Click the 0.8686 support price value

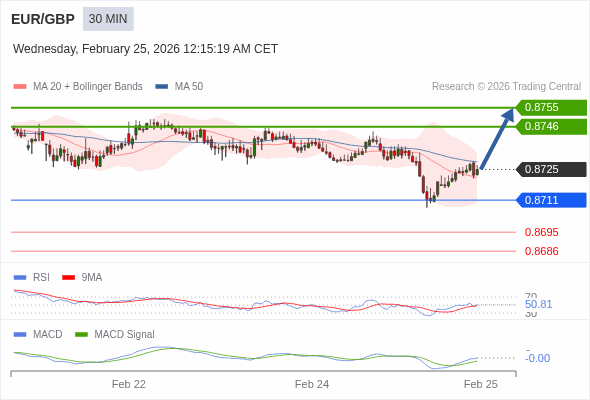(x=541, y=251)
